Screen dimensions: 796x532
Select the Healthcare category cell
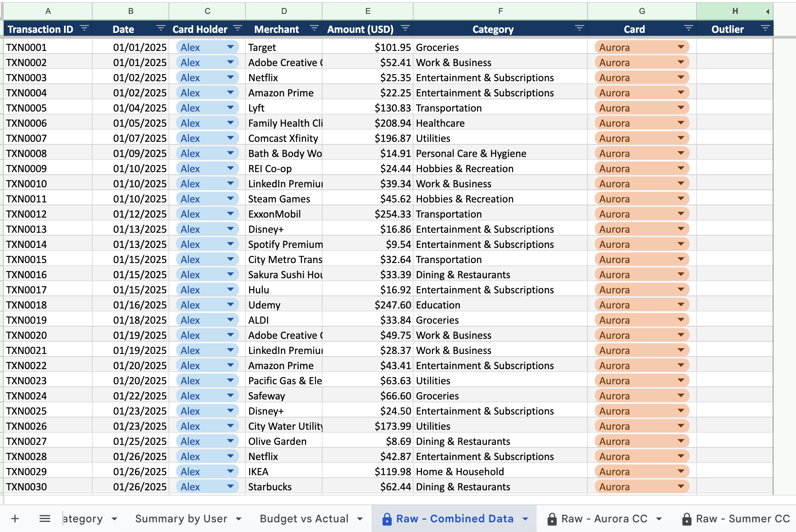[x=500, y=123]
